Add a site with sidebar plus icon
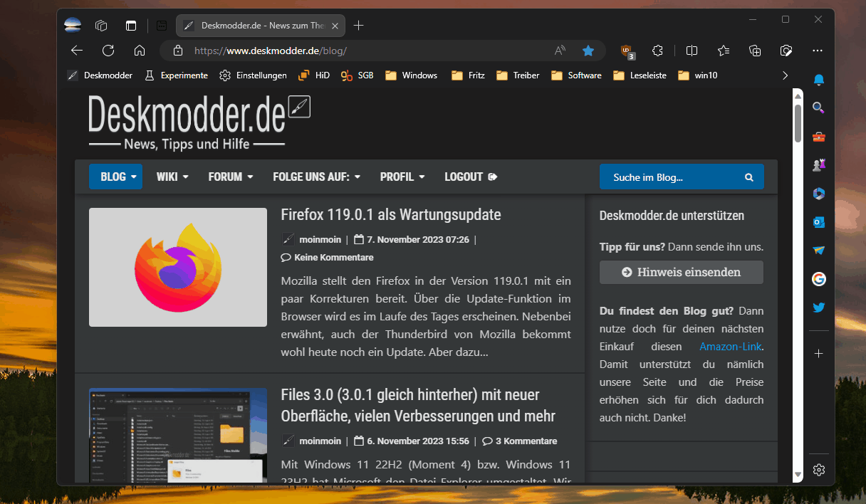The image size is (866, 504). (x=819, y=354)
